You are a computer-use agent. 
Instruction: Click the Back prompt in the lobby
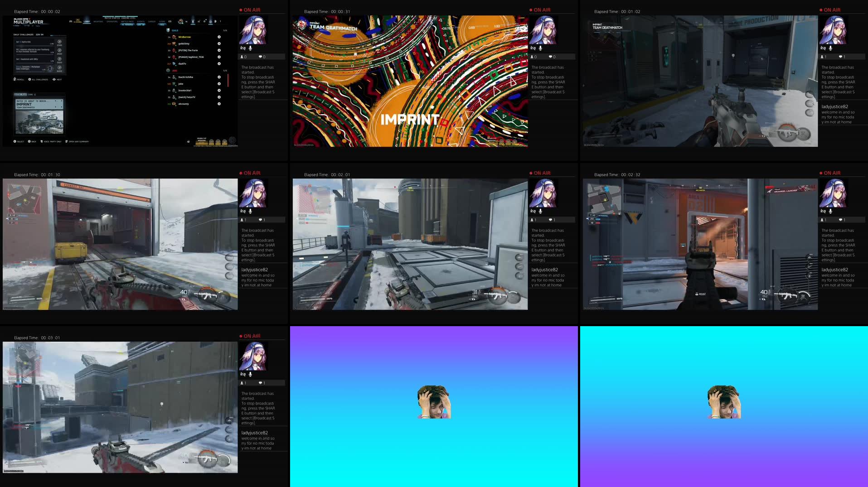point(32,141)
